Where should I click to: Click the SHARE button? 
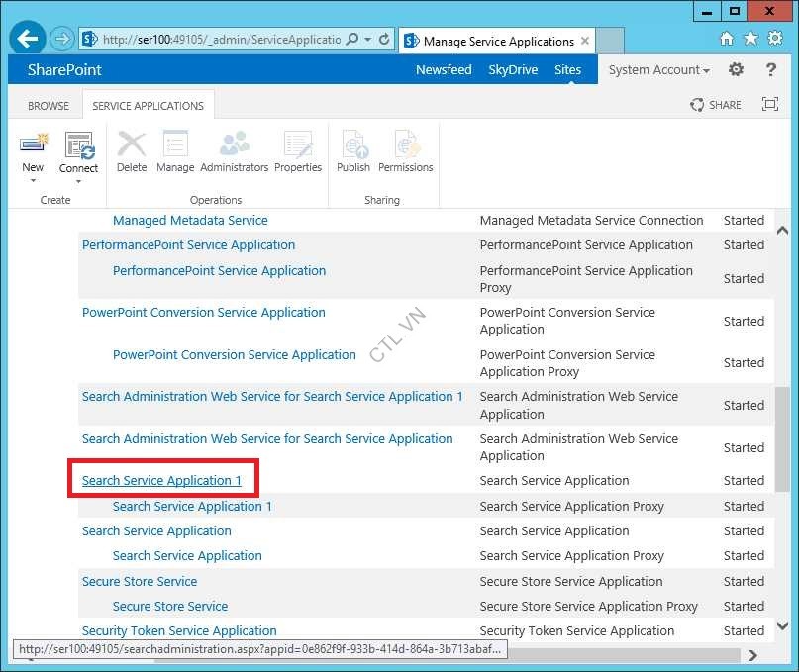pyautogui.click(x=716, y=105)
